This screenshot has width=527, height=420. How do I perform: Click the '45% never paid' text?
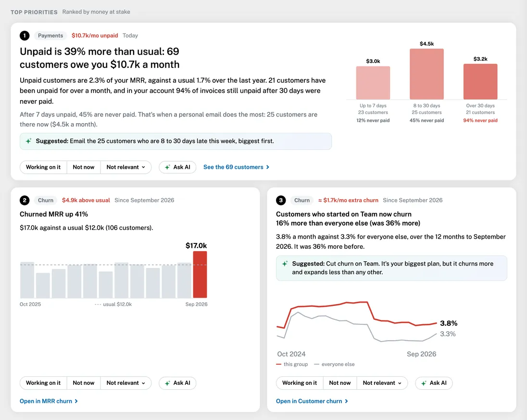(x=427, y=120)
